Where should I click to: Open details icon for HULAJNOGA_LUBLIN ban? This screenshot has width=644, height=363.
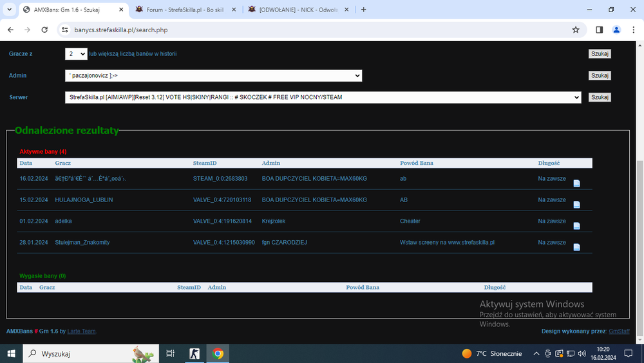(576, 205)
